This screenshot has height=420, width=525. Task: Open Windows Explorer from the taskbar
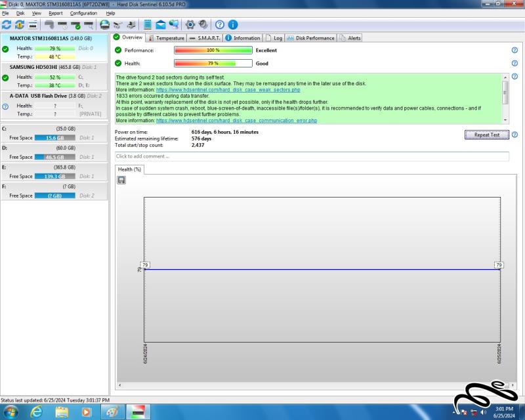(x=62, y=411)
